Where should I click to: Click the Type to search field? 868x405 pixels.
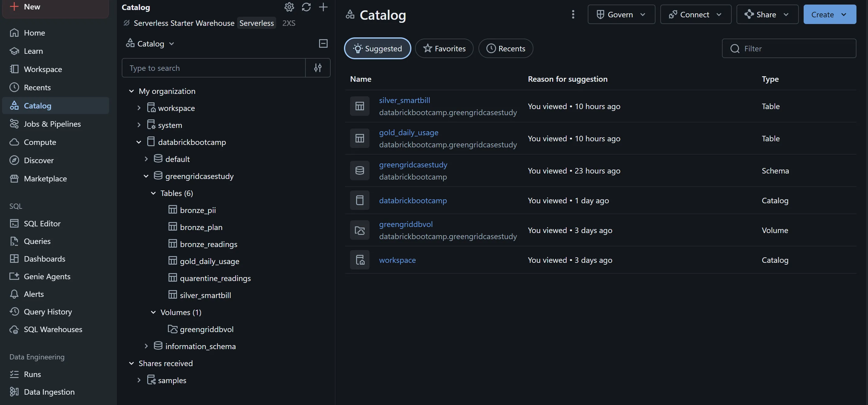click(x=214, y=68)
